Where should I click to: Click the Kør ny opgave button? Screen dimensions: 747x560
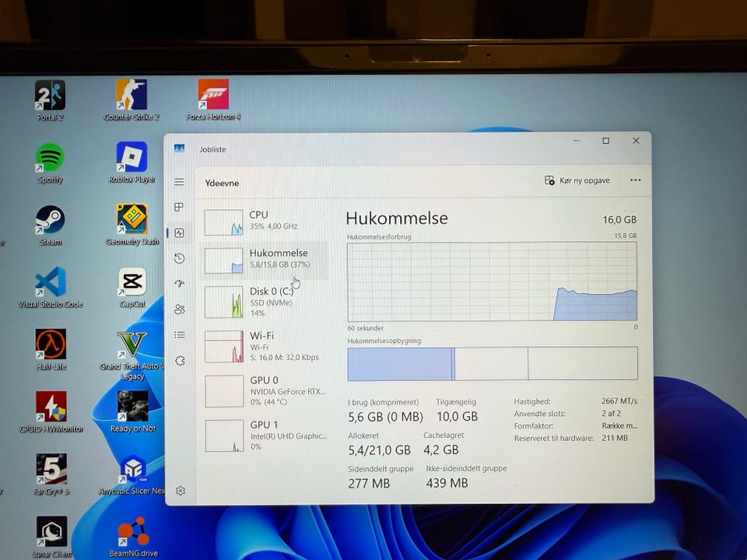[x=577, y=180]
